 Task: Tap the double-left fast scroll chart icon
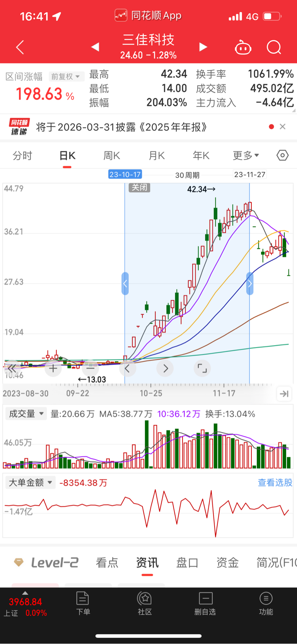coord(12,368)
